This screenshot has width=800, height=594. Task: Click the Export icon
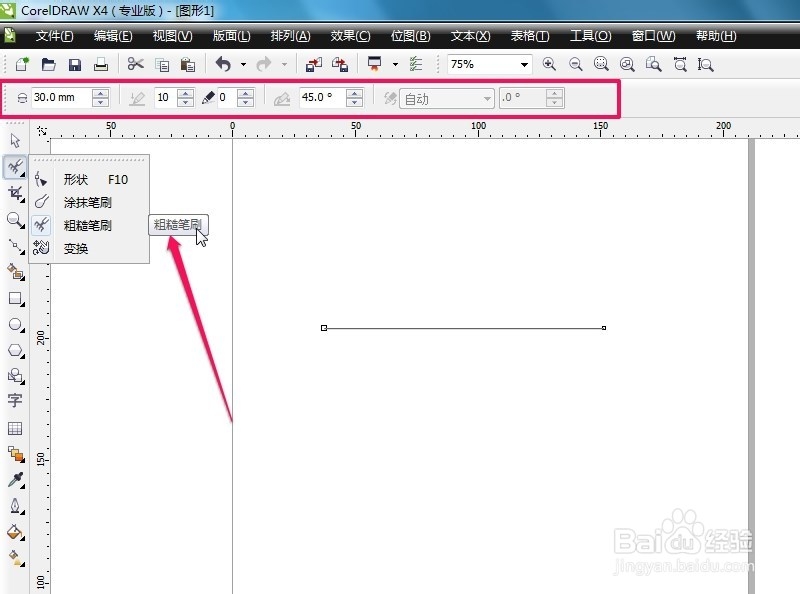[x=340, y=64]
